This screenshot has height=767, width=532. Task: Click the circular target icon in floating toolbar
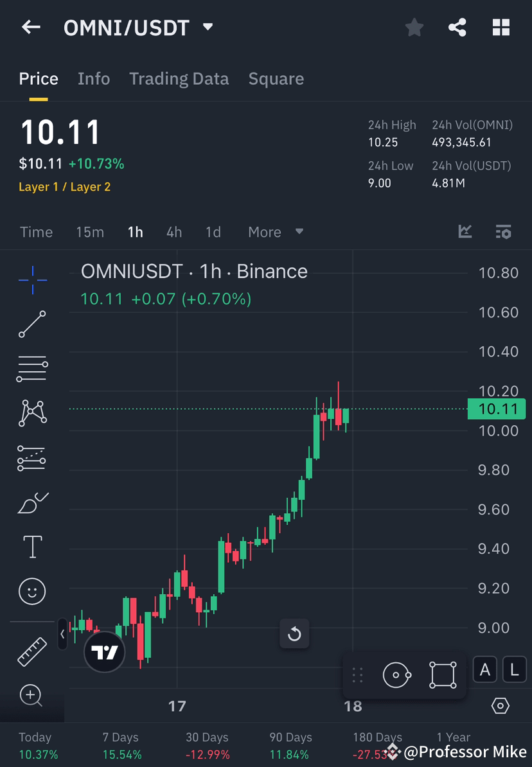tap(396, 675)
